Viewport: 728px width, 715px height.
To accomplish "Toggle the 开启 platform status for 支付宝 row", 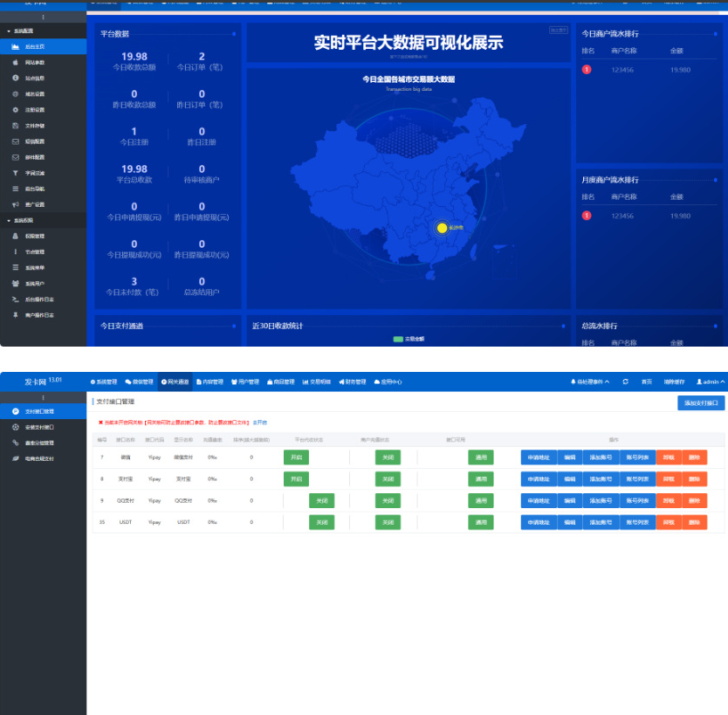I will tap(296, 478).
